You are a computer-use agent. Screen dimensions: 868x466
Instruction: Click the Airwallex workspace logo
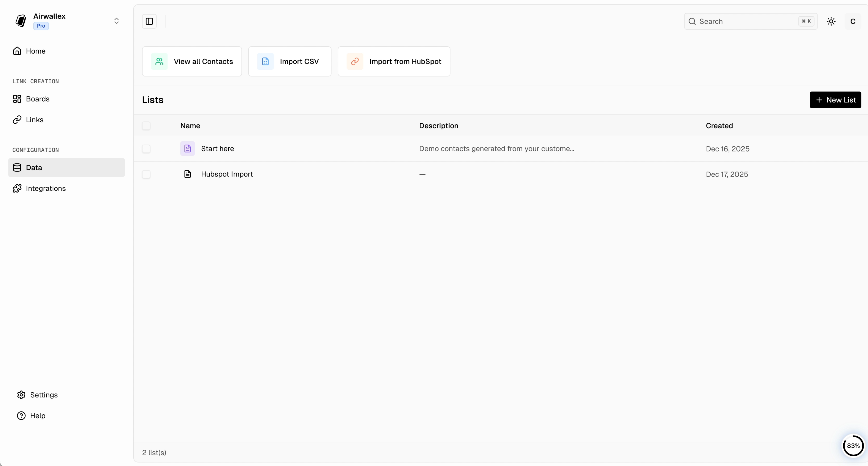point(21,21)
